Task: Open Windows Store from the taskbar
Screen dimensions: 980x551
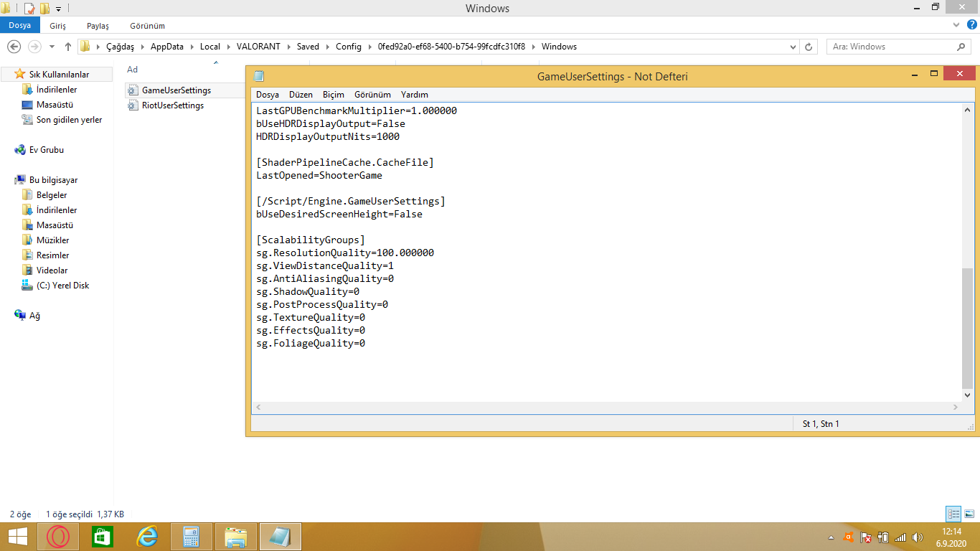Action: (x=103, y=537)
